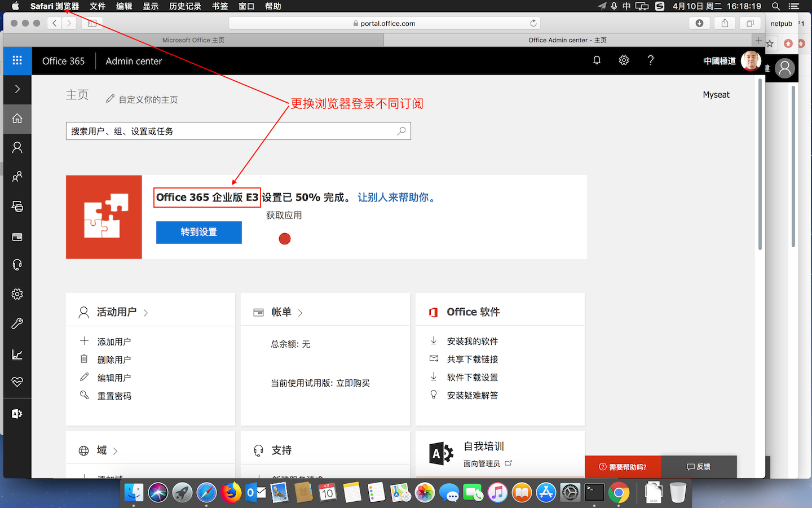Screen dimensions: 812x508
Task: Click the 需要帮助吗? button
Action: click(623, 467)
